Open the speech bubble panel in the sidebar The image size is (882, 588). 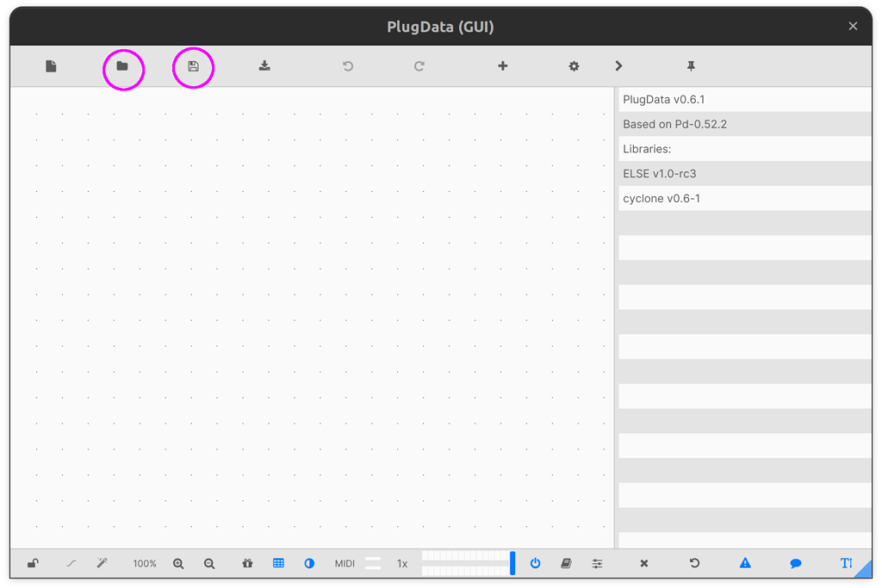(x=796, y=563)
